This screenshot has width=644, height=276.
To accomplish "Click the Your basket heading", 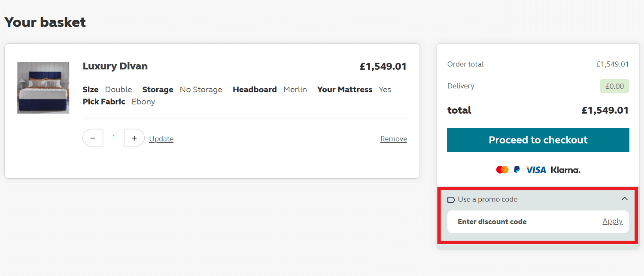I will coord(45,22).
